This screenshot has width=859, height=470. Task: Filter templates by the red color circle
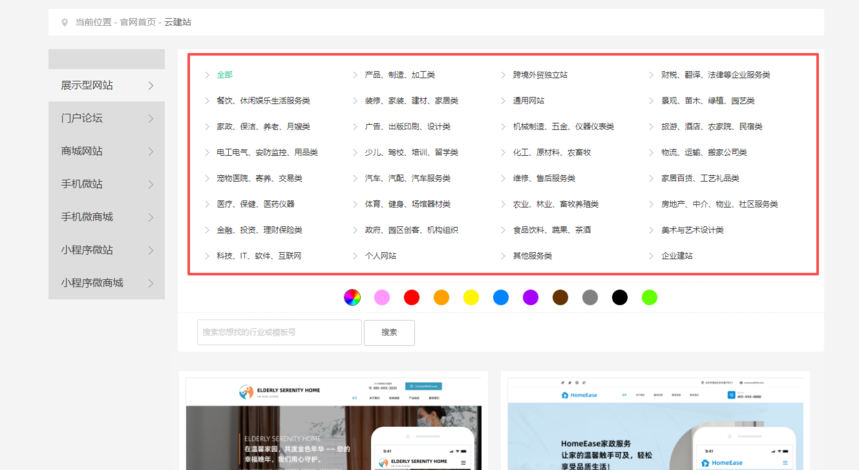pos(411,297)
